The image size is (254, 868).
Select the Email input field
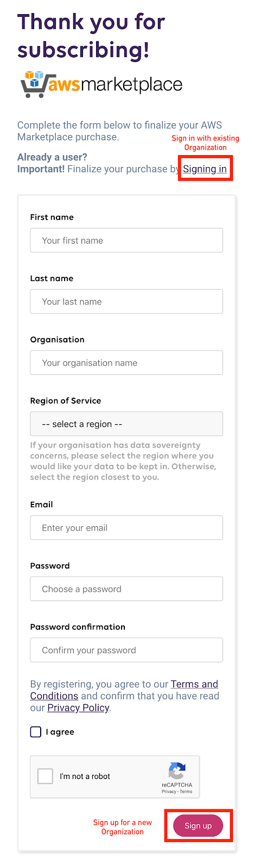point(126,527)
